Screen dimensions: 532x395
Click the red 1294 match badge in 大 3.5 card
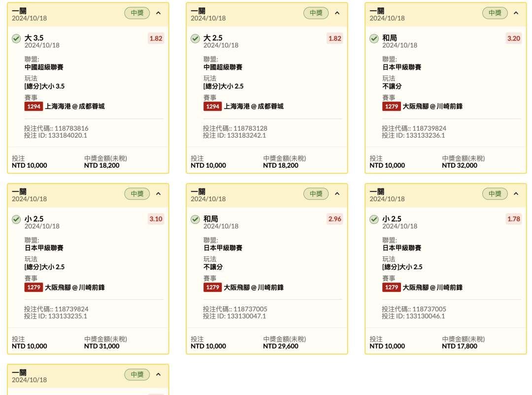point(33,107)
